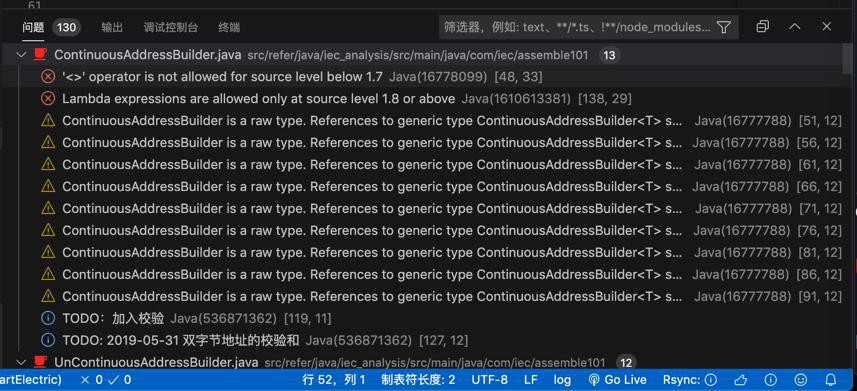Click the 13 badge on ContinuousAddressBuilder.java
857x391 pixels.
[x=609, y=55]
